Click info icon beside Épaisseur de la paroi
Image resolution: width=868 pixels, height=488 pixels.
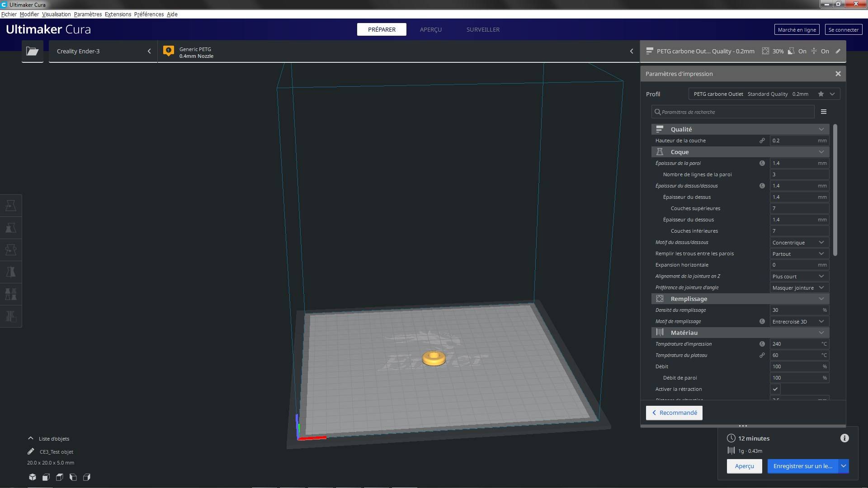point(762,163)
